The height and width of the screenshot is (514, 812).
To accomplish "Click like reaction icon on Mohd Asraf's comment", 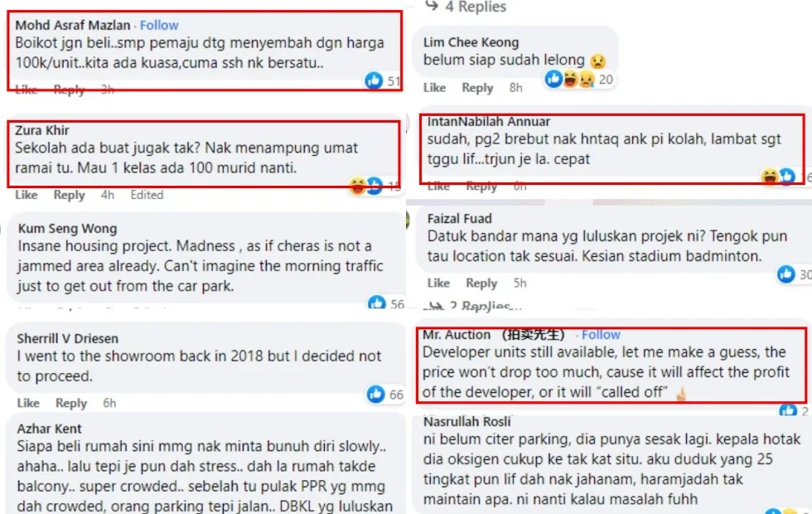I will 374,80.
